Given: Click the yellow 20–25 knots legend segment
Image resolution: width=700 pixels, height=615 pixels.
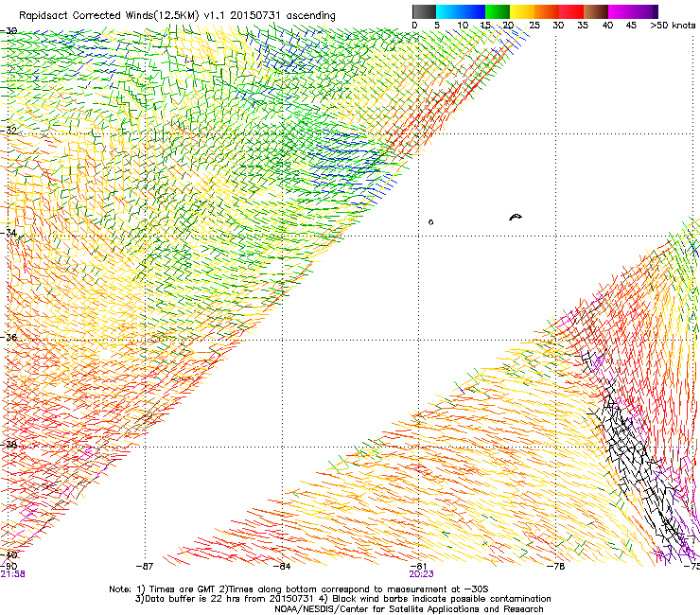Looking at the screenshot, I should click(x=522, y=11).
